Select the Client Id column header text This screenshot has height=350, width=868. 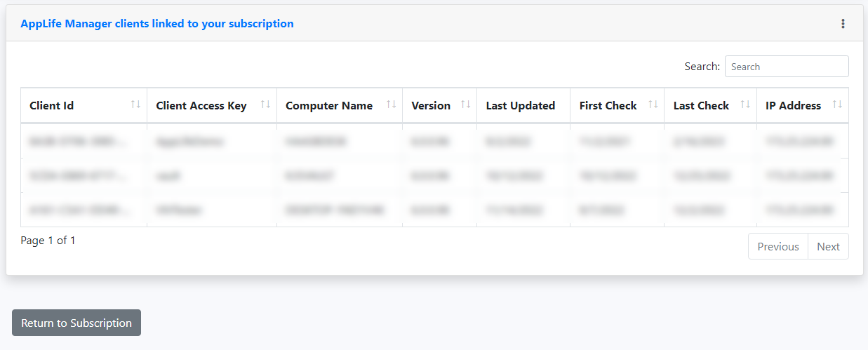click(52, 106)
